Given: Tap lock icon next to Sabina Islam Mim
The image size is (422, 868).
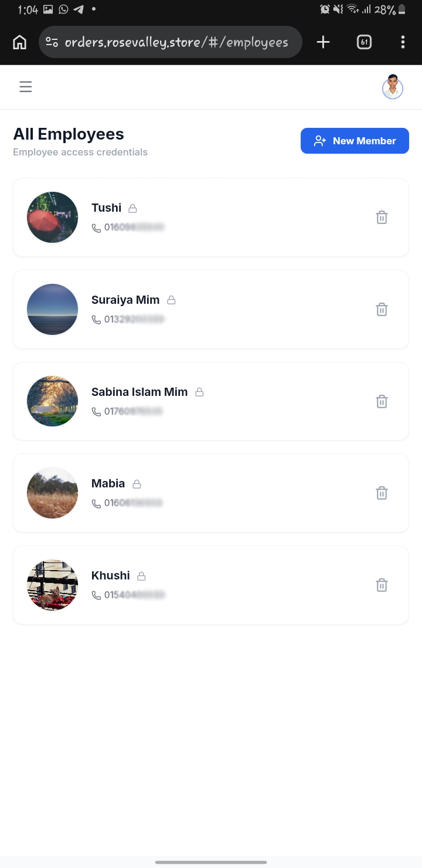Looking at the screenshot, I should tap(199, 392).
